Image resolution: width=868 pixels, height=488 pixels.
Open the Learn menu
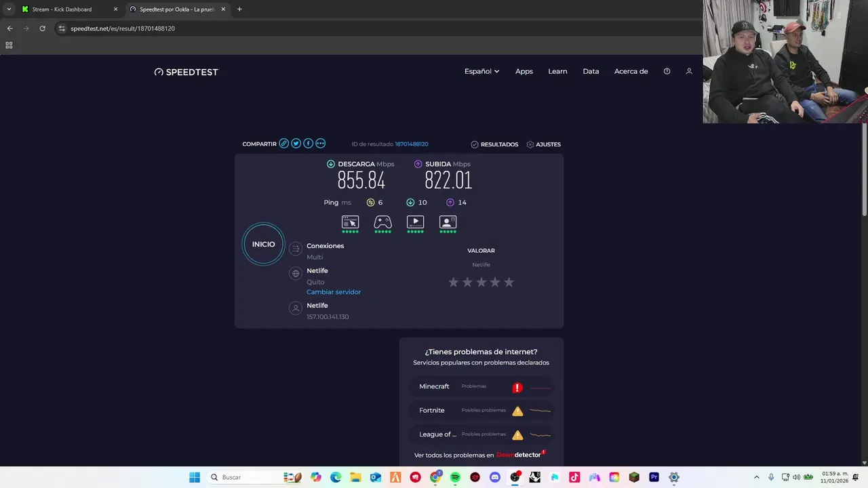[x=557, y=71]
